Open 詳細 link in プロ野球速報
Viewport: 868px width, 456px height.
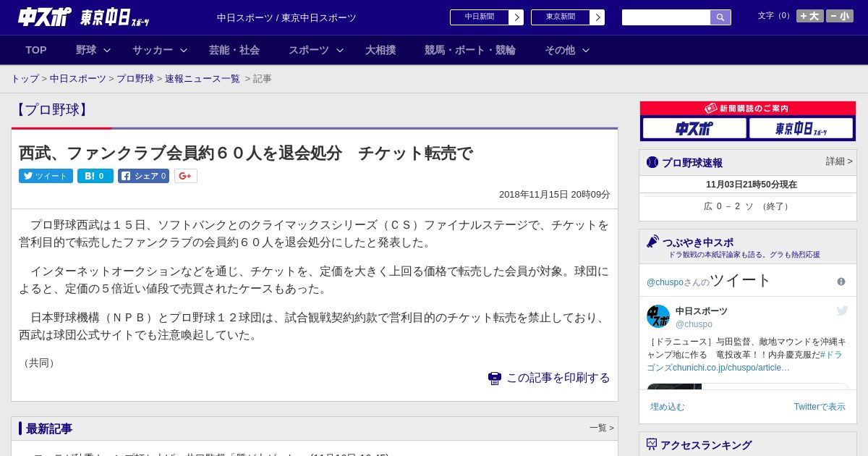(839, 161)
